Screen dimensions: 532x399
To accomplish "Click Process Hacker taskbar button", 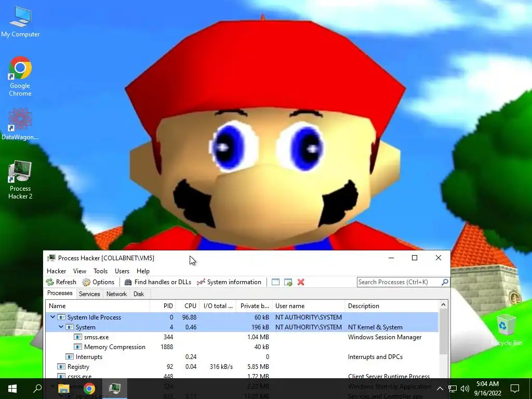I will (x=115, y=389).
